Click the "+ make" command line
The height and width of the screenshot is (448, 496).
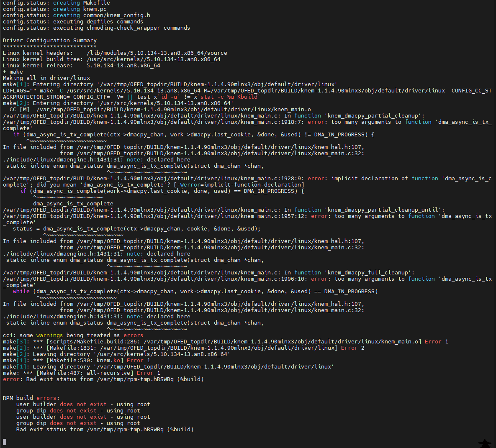13,72
